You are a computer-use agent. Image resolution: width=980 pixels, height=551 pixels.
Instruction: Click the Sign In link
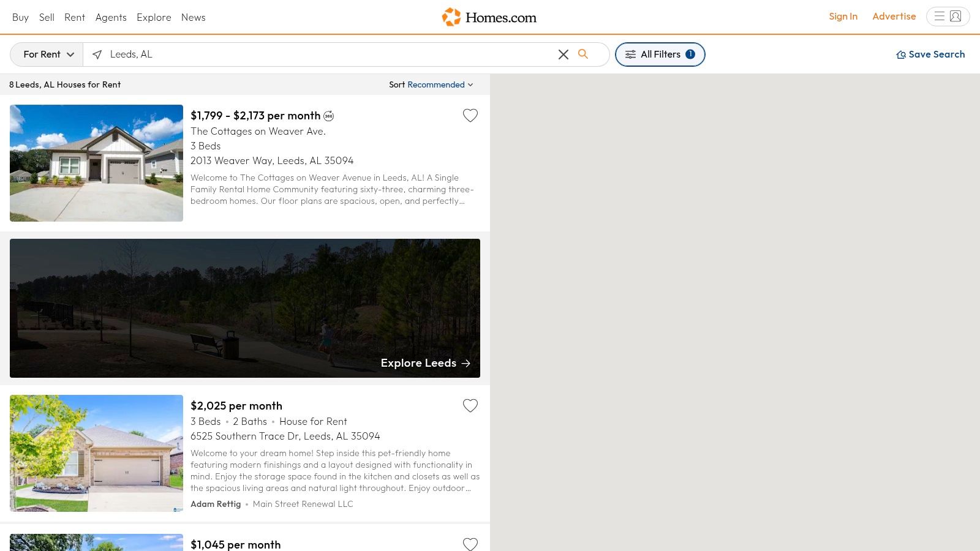(x=843, y=17)
